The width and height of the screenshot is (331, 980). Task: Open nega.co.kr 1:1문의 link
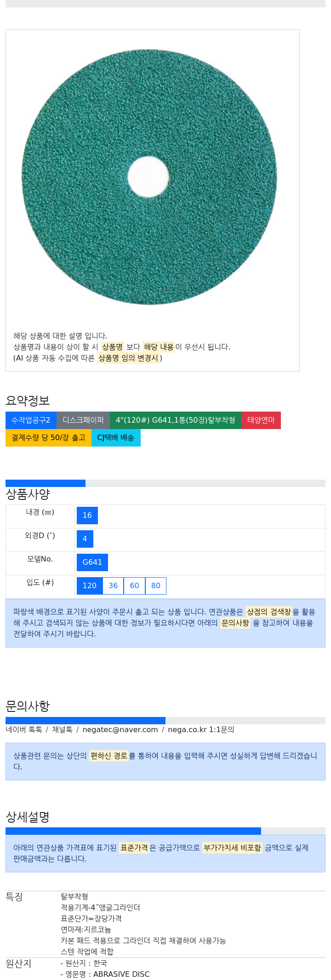(201, 730)
